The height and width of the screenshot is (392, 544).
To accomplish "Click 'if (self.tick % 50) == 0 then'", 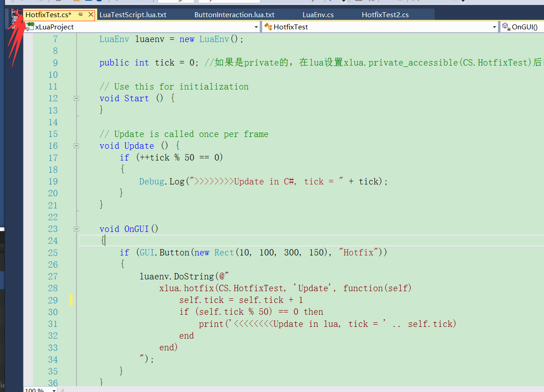I will click(x=251, y=312).
